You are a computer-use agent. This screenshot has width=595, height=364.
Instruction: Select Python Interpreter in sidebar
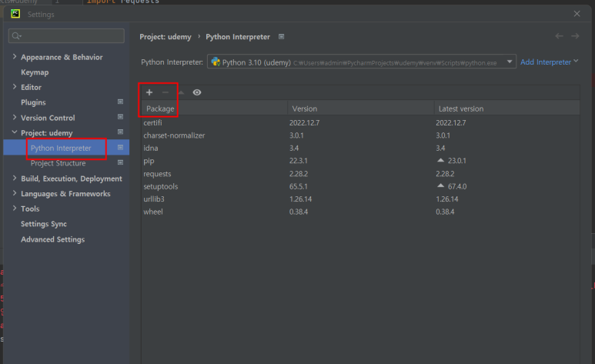point(61,148)
